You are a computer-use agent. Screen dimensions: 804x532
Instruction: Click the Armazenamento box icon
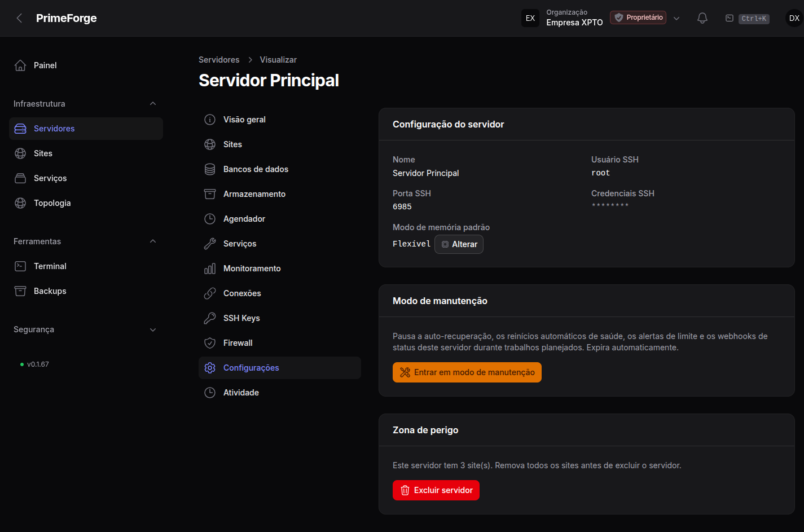(x=210, y=194)
